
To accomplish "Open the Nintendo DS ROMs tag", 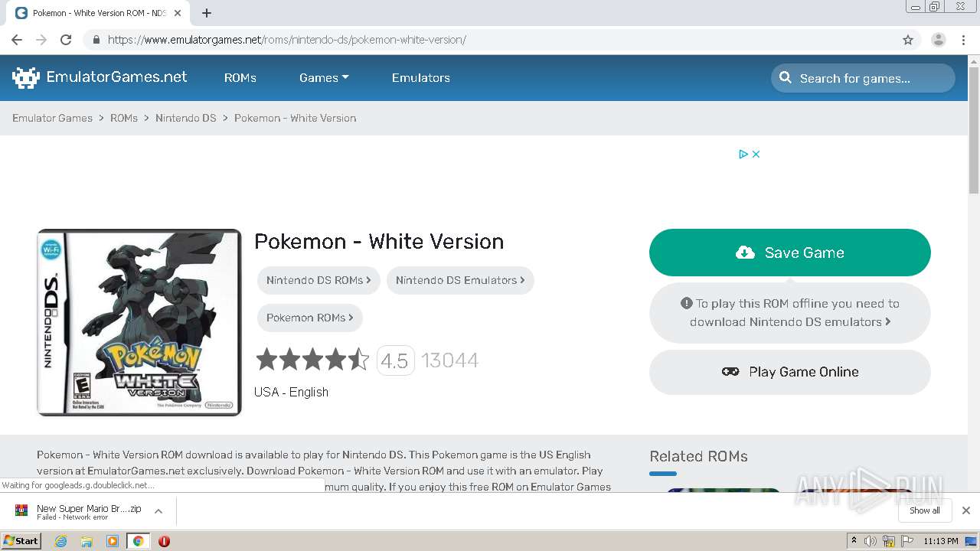I will 318,280.
